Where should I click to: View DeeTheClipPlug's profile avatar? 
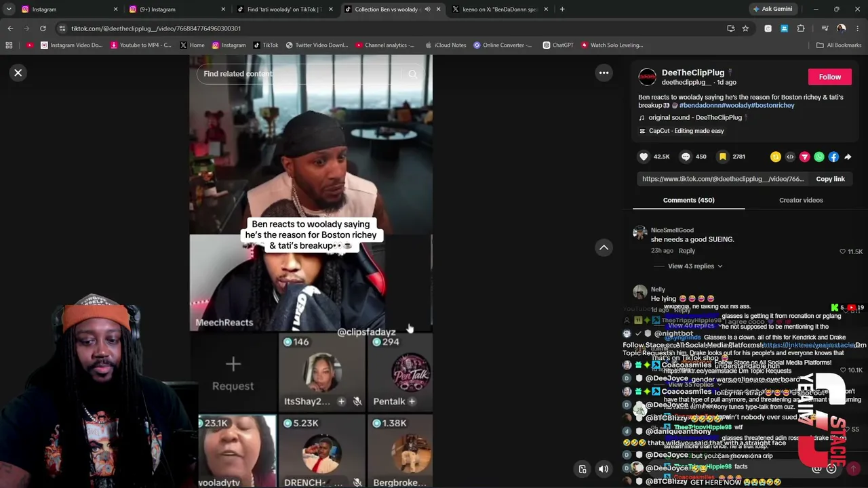click(648, 77)
